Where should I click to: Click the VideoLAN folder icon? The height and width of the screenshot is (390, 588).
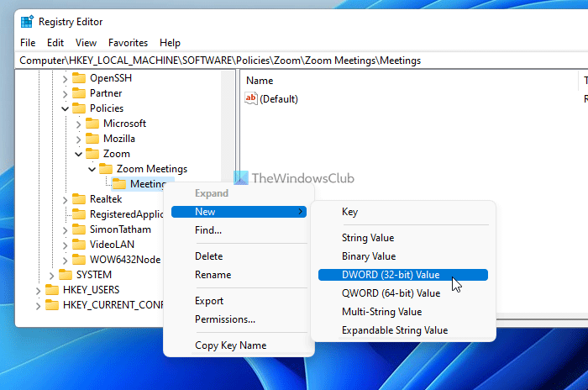tap(79, 245)
